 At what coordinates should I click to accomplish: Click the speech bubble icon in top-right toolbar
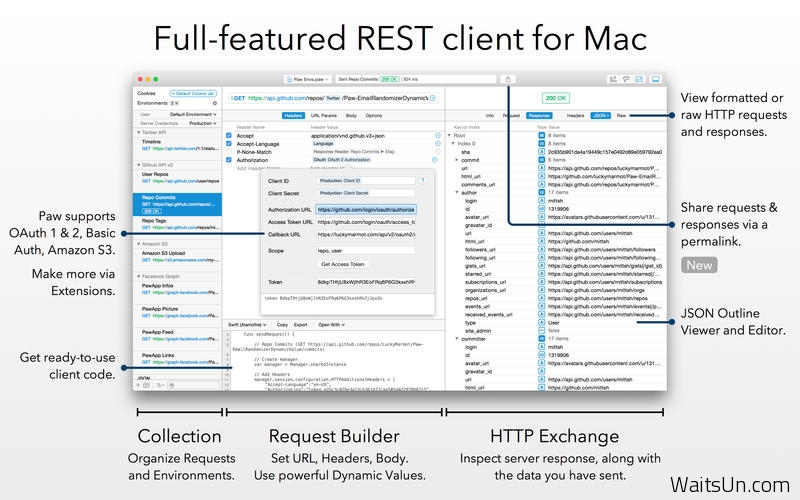click(x=626, y=79)
